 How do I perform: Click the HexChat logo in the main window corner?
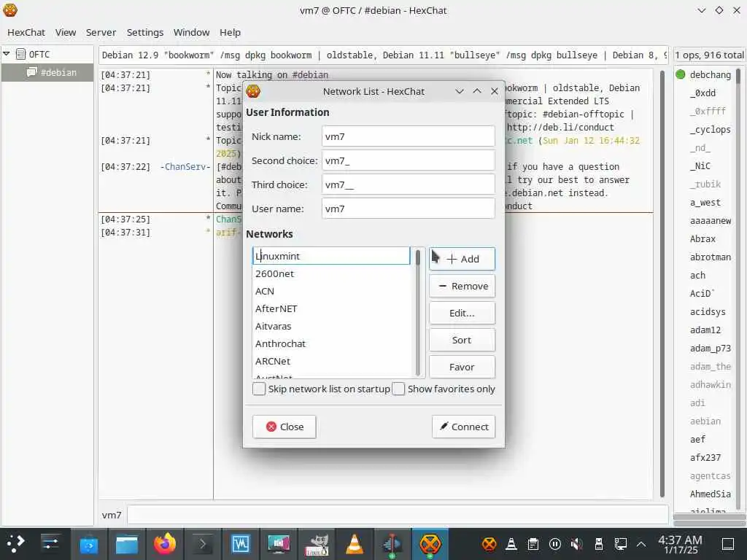[x=10, y=9]
